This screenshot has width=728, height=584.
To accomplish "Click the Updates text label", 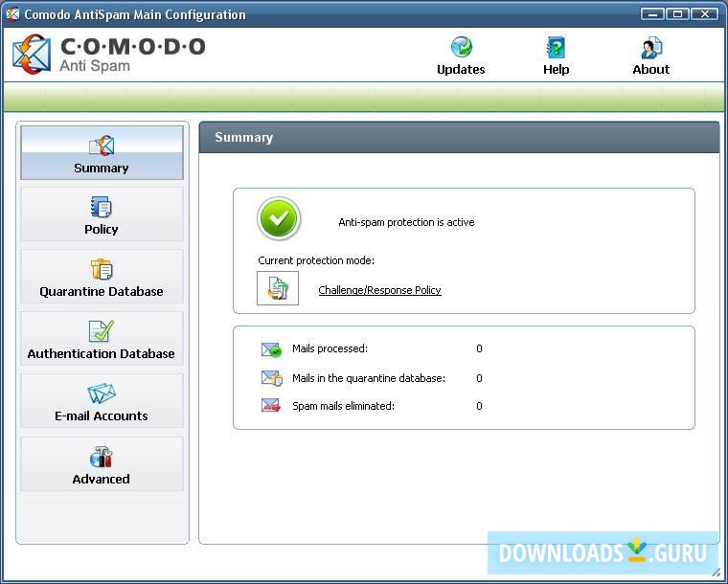I will click(x=461, y=69).
